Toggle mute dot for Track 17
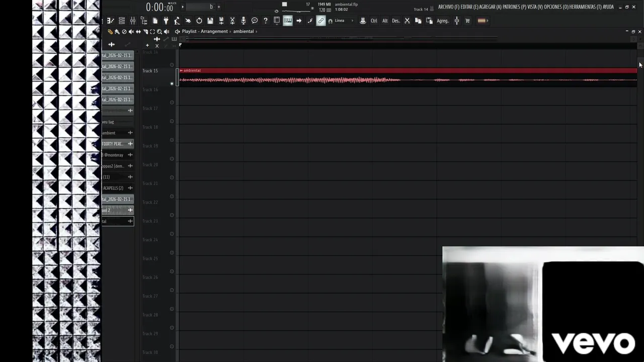 (172, 121)
